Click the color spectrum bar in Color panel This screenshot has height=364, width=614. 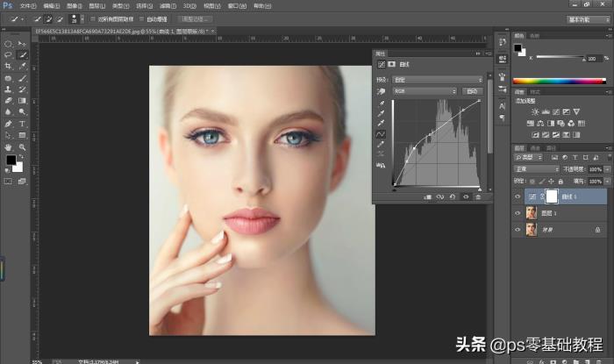pos(558,81)
